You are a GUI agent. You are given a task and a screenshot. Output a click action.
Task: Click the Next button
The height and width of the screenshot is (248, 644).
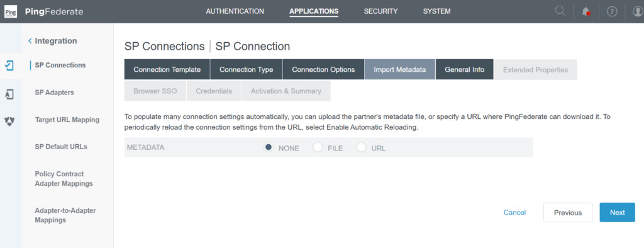[618, 212]
